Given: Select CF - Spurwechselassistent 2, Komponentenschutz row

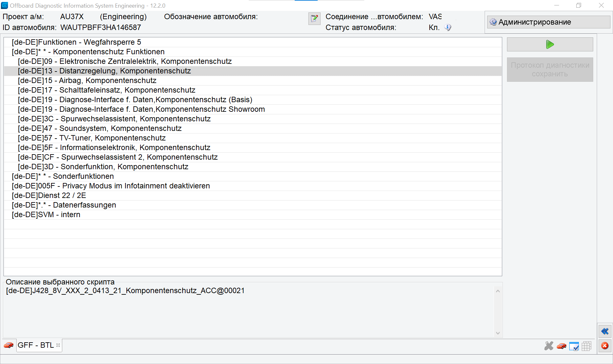Looking at the screenshot, I should 253,157.
